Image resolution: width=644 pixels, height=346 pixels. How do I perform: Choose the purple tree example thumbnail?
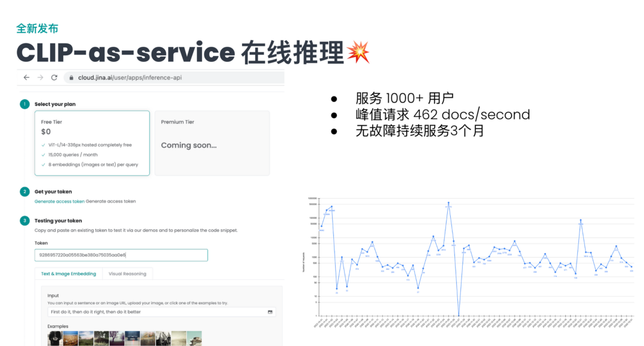pos(117,339)
